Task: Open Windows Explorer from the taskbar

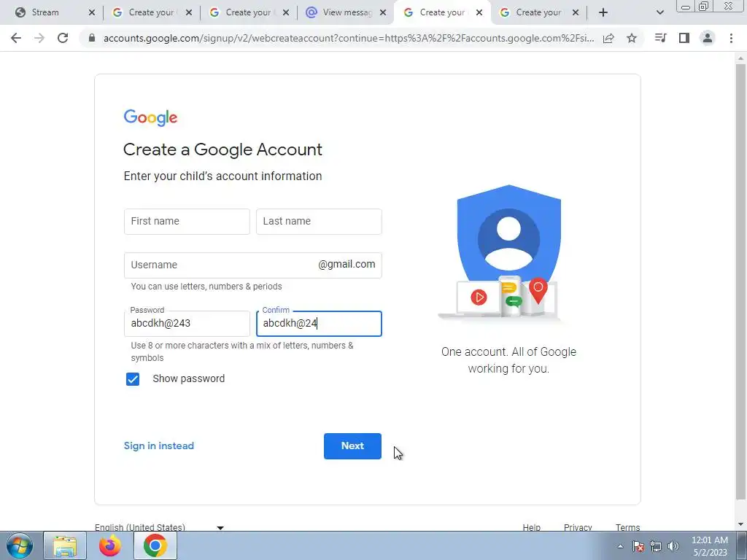Action: (65, 545)
